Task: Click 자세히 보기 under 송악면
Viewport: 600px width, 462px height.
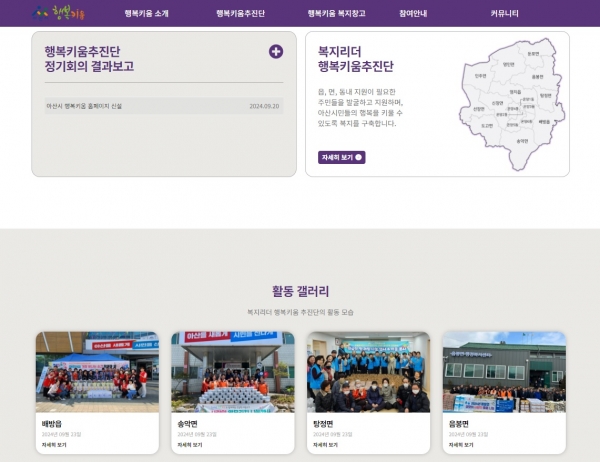Action: click(x=190, y=445)
